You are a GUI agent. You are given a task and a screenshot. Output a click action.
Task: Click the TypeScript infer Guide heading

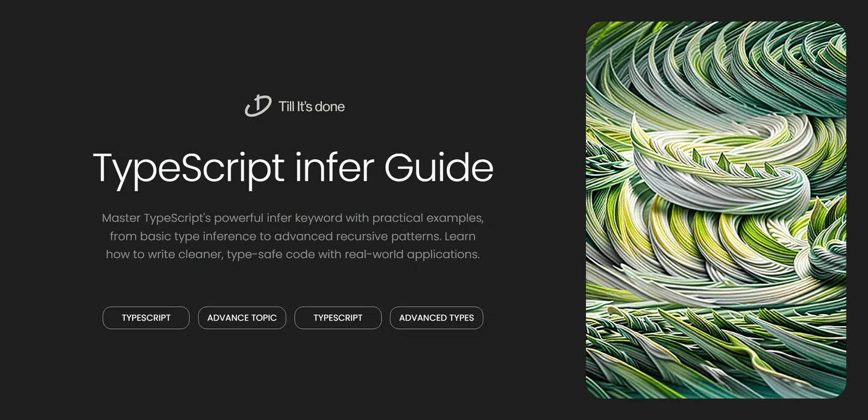click(x=293, y=169)
